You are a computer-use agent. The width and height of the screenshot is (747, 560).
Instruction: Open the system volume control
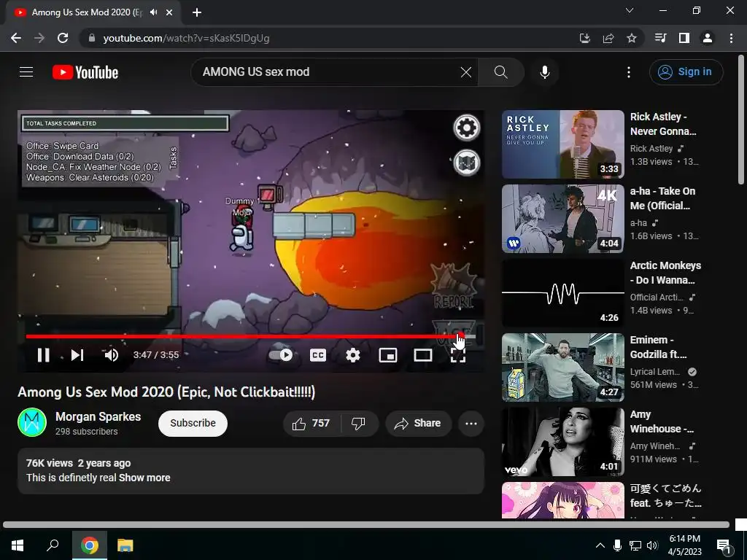click(652, 545)
